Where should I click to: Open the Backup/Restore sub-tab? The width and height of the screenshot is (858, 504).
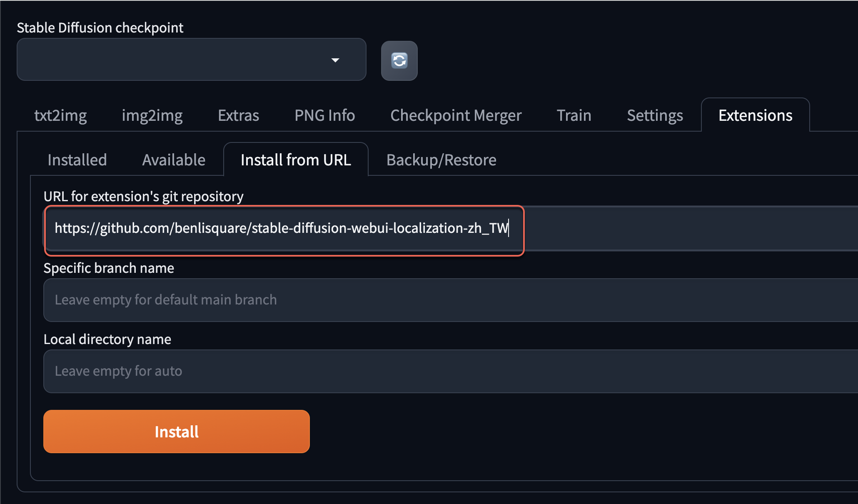[441, 160]
